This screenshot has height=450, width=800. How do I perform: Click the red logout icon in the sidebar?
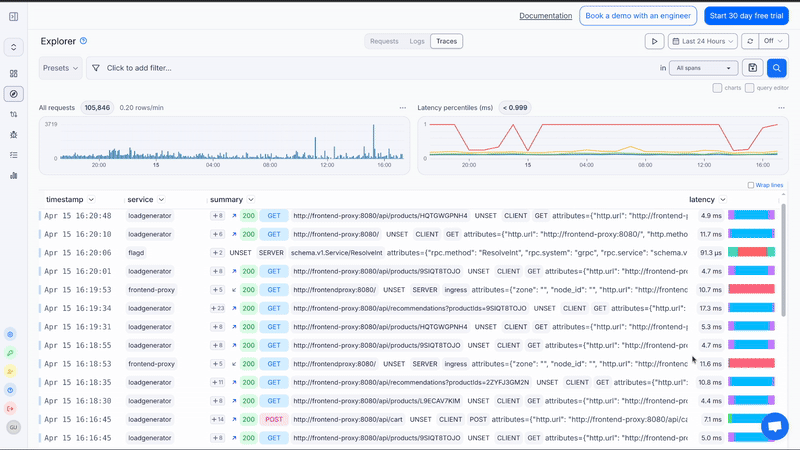tap(11, 408)
